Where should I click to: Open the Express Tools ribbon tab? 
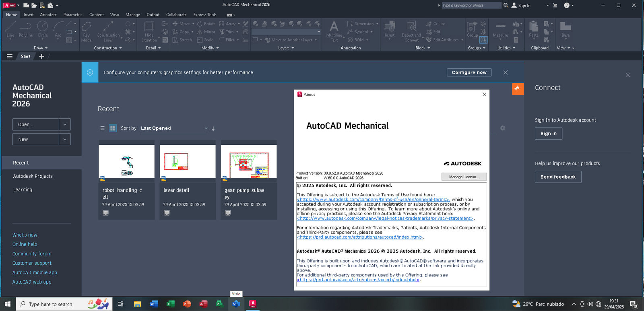click(x=205, y=14)
